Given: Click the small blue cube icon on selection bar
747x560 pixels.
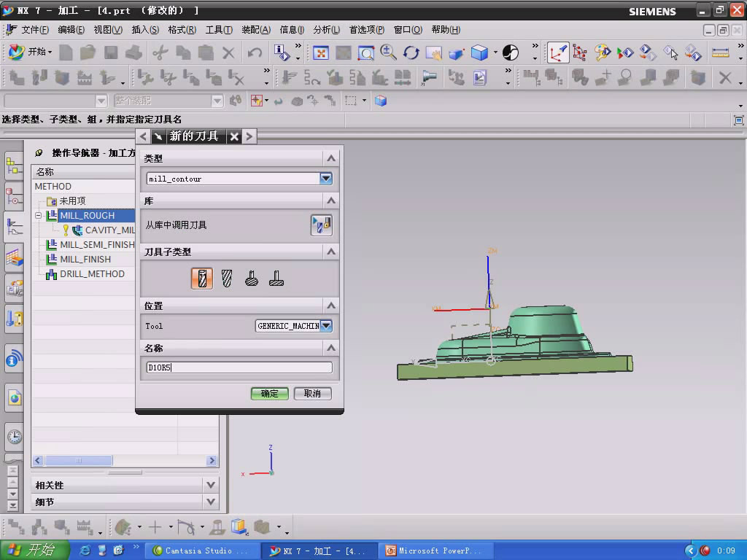Looking at the screenshot, I should [380, 101].
